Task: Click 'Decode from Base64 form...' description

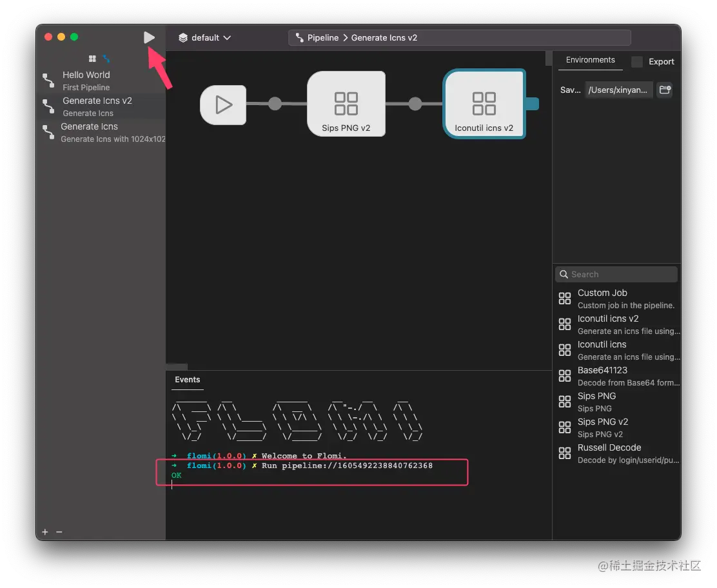Action: coord(629,383)
